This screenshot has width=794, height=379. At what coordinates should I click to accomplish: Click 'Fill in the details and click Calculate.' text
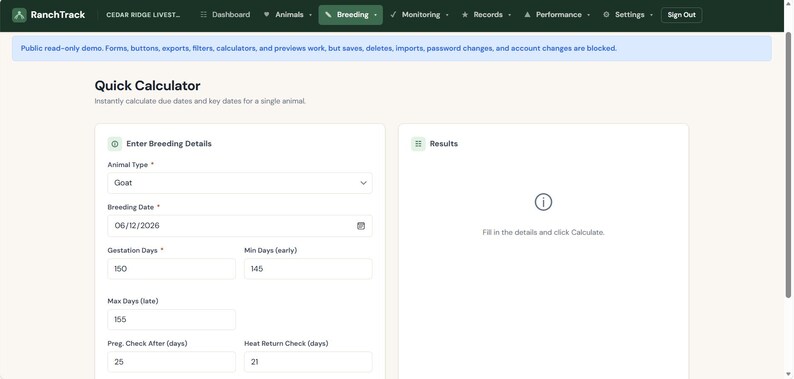click(543, 233)
